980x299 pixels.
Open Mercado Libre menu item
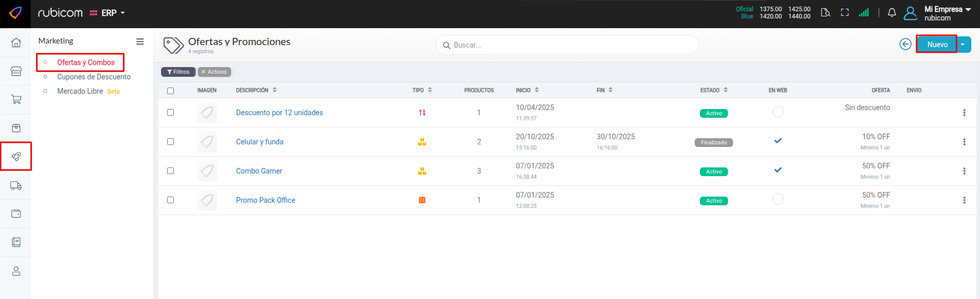pos(80,91)
